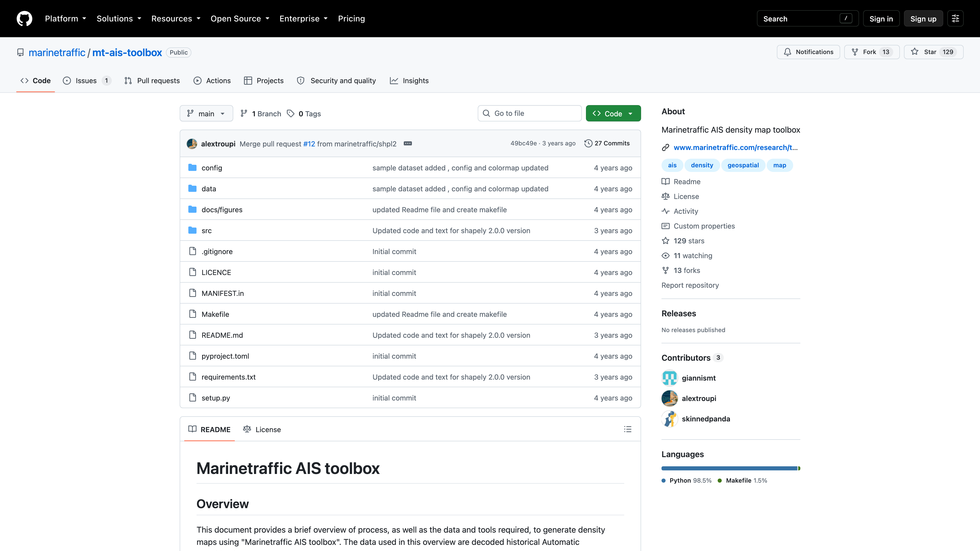Click the header Search field

coord(808,19)
